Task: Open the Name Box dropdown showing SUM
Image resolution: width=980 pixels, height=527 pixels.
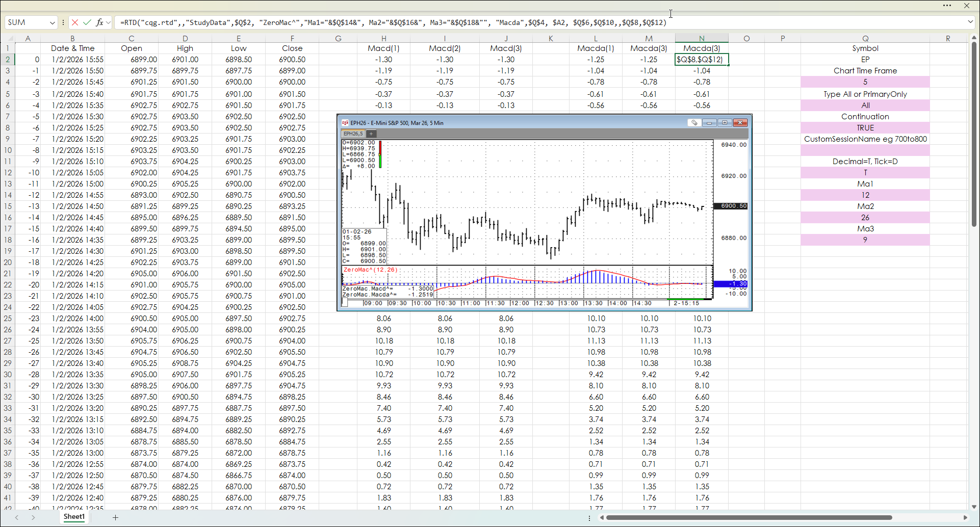Action: click(x=52, y=22)
